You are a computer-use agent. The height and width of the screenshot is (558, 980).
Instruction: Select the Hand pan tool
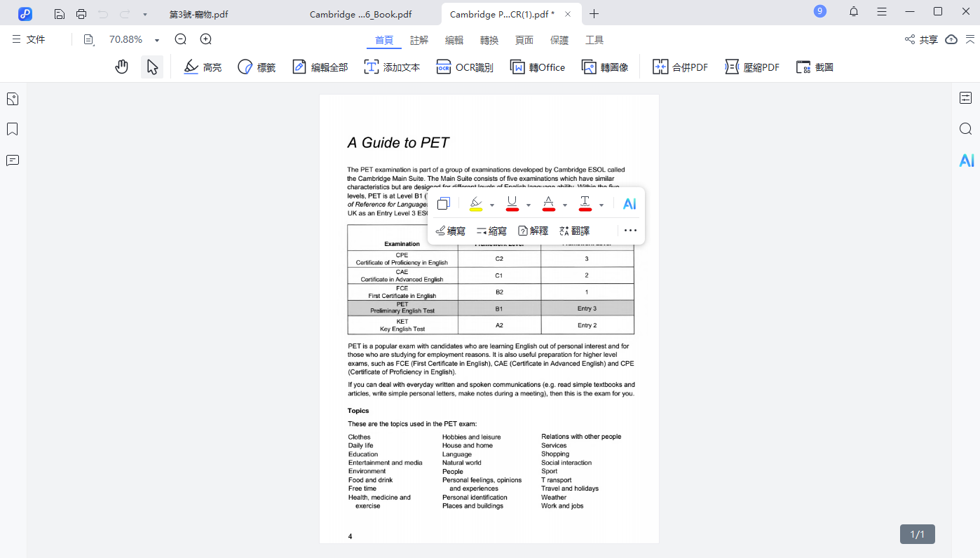pyautogui.click(x=121, y=66)
